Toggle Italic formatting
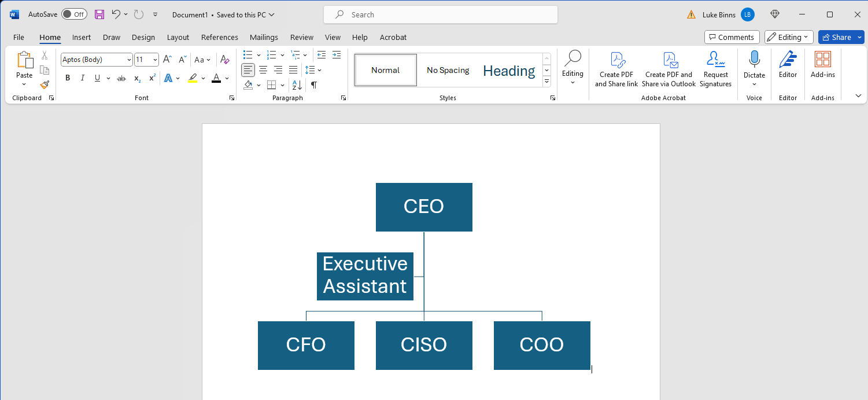Viewport: 868px width, 400px height. pyautogui.click(x=82, y=78)
